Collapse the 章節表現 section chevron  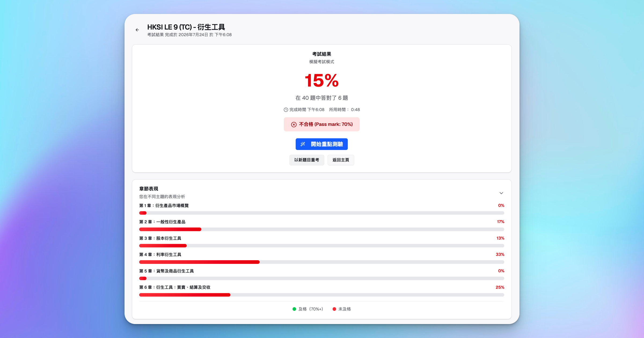coord(501,193)
